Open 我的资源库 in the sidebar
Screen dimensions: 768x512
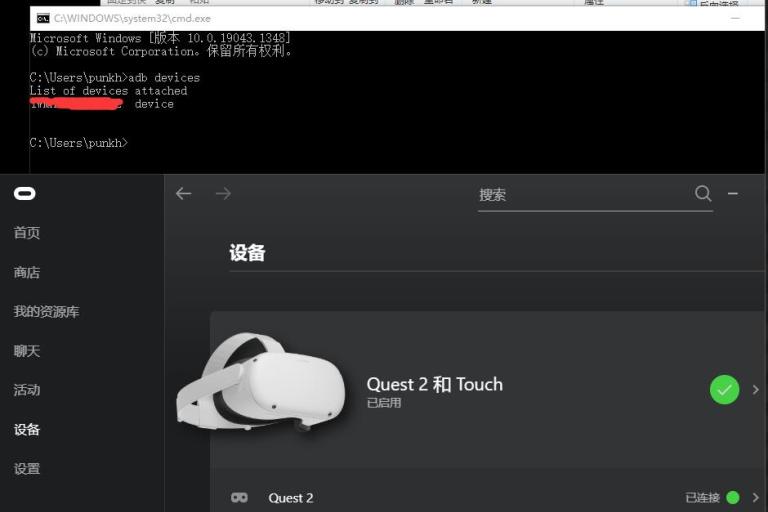(x=47, y=312)
